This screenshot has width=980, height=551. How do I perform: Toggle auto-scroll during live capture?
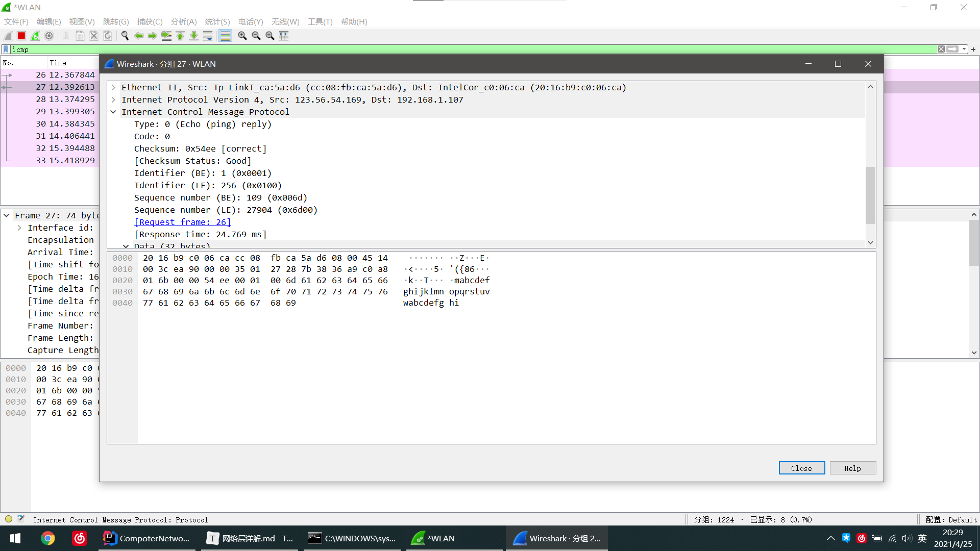(x=208, y=36)
